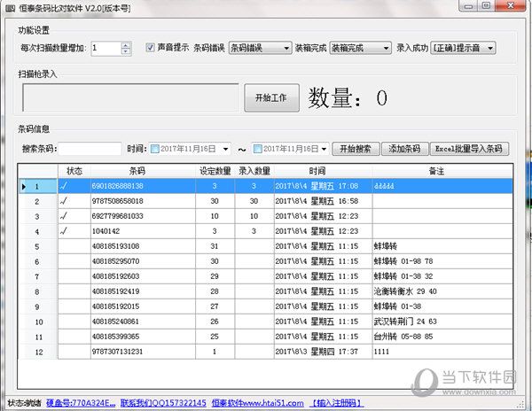This screenshot has width=532, height=411.
Task: Open the 恒泰软件www.htai51.com link
Action: 258,403
